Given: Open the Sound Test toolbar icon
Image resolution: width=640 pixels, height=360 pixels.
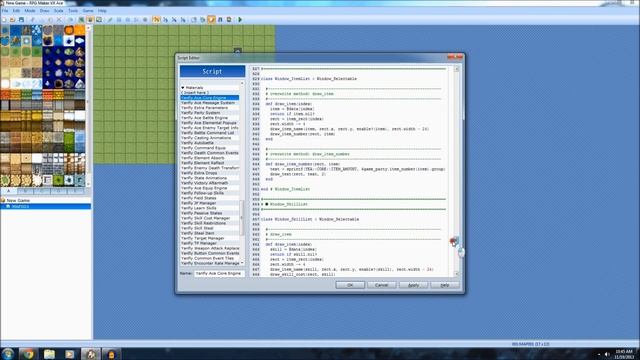Looking at the screenshot, I should (220, 20).
